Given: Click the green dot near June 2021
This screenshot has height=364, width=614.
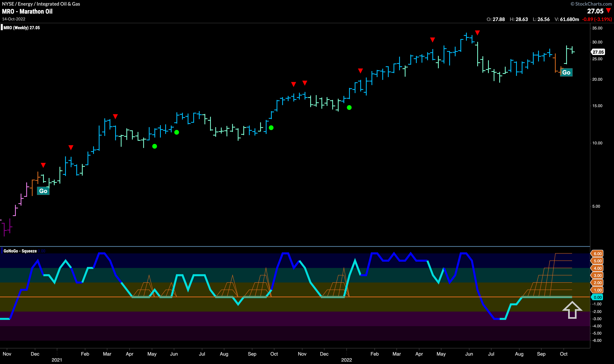Looking at the screenshot, I should point(177,132).
